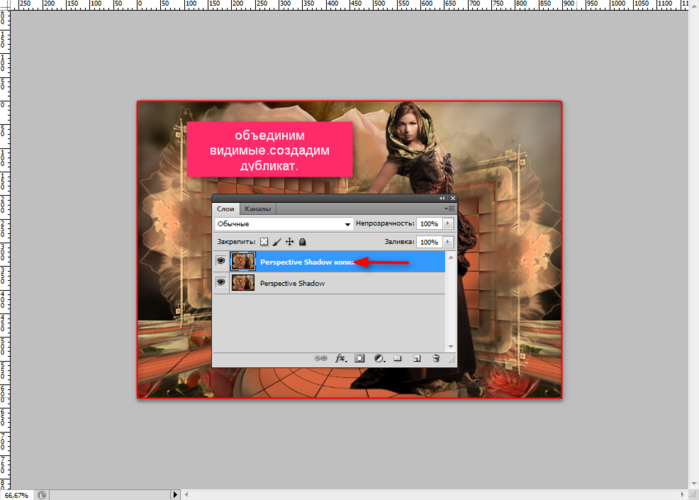Open the Обычные blend mode dropdown
699x500 pixels.
click(x=284, y=224)
